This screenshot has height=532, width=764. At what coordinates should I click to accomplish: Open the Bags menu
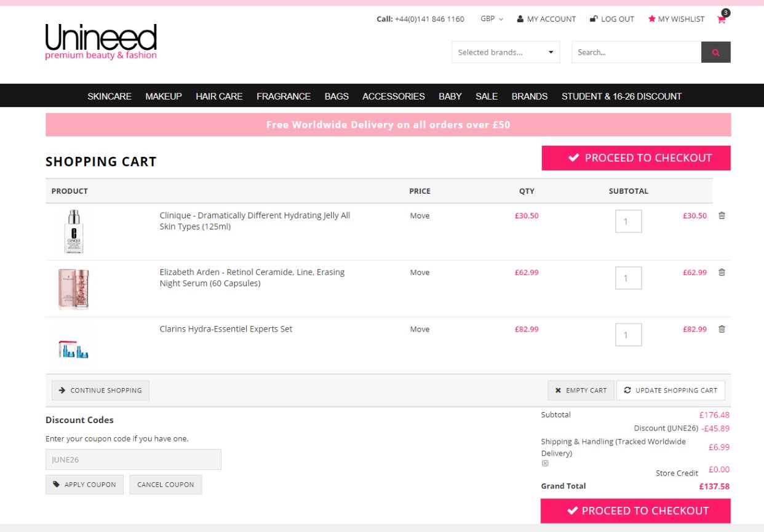[x=336, y=96]
